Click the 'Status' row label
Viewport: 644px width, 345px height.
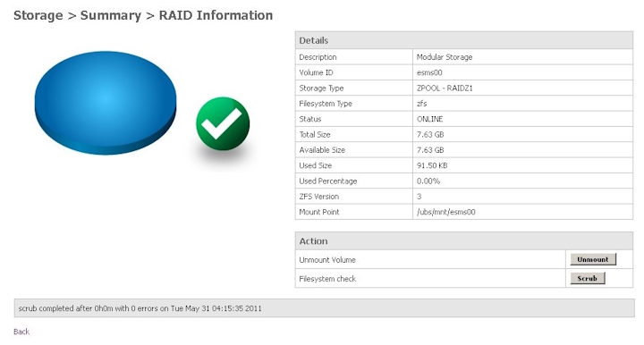click(310, 119)
